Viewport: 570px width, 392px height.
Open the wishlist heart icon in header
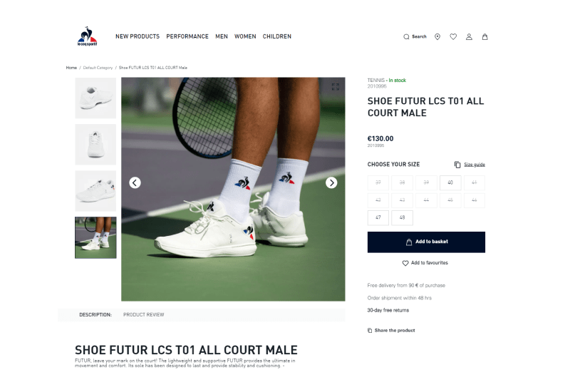(453, 37)
